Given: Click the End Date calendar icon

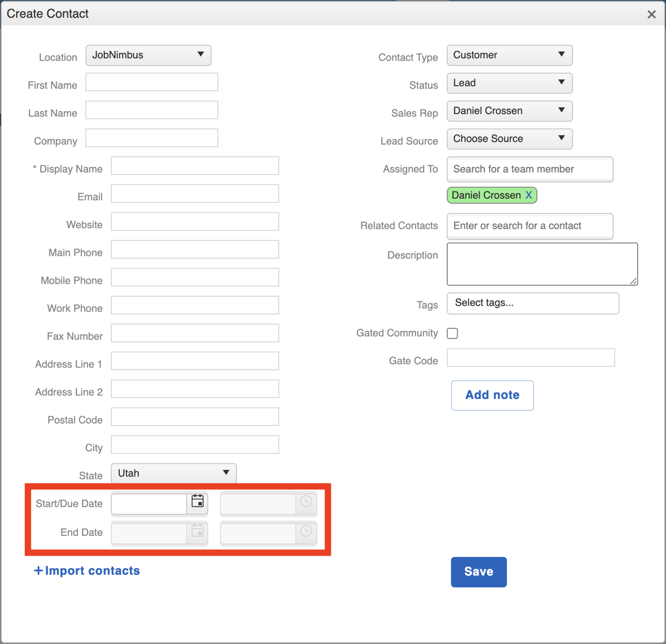Looking at the screenshot, I should coord(198,531).
